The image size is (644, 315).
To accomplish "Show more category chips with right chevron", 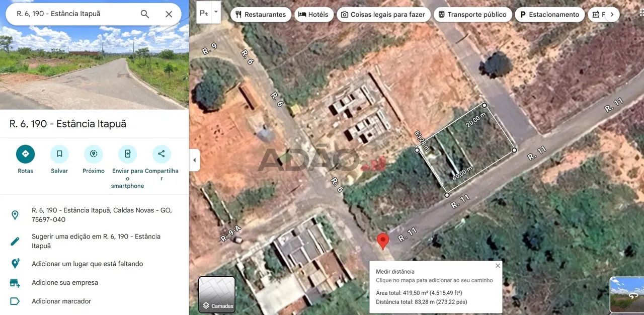I will tap(612, 15).
